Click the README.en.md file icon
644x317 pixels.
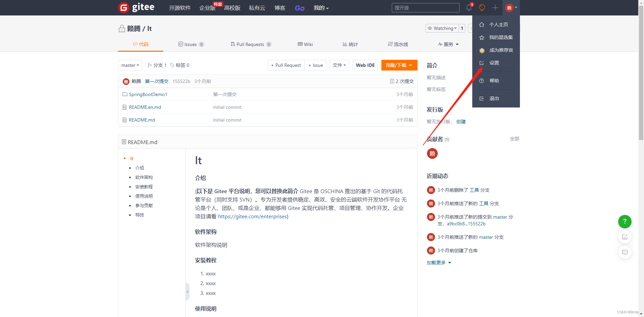coord(125,107)
